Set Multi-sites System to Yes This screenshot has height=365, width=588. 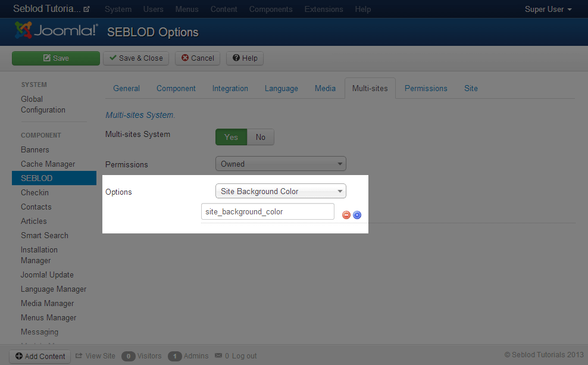coord(231,137)
